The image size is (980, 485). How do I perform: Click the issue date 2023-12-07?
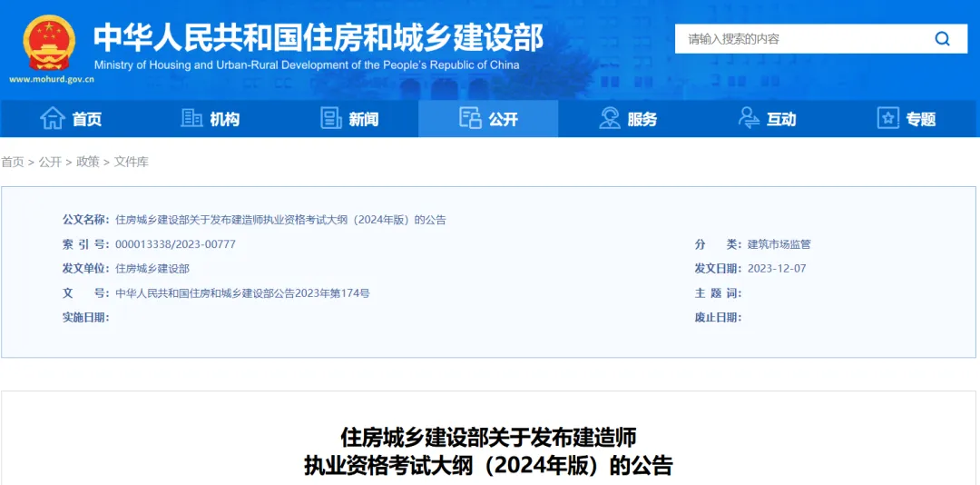click(x=777, y=269)
